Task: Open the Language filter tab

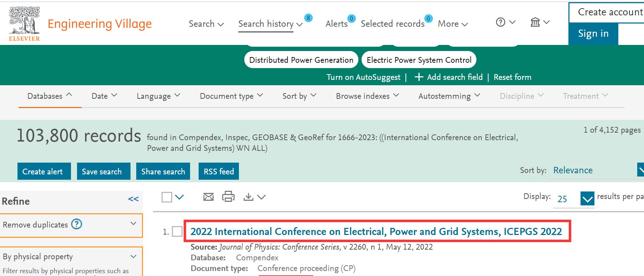Action: point(158,96)
